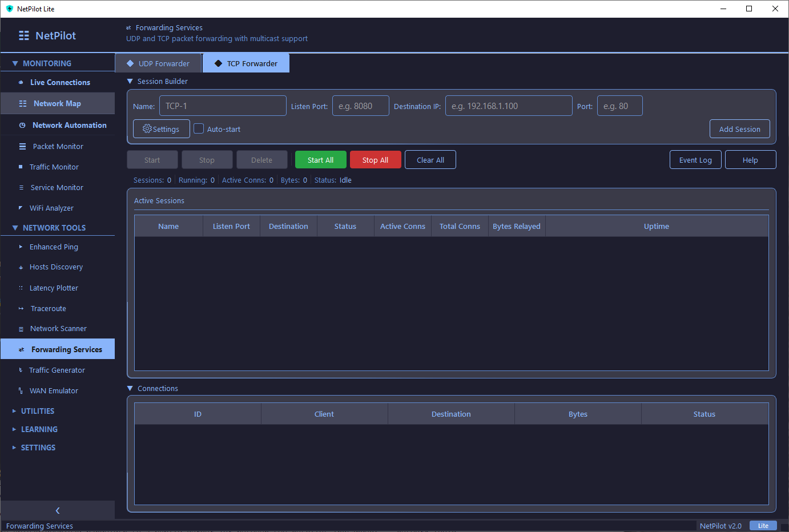Click the Start All button

[x=320, y=159]
